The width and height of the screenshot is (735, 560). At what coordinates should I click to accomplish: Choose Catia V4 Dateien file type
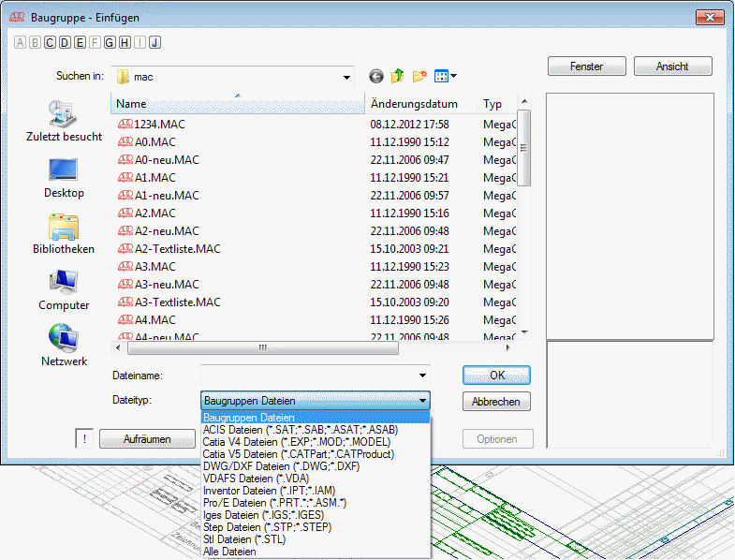[x=316, y=442]
